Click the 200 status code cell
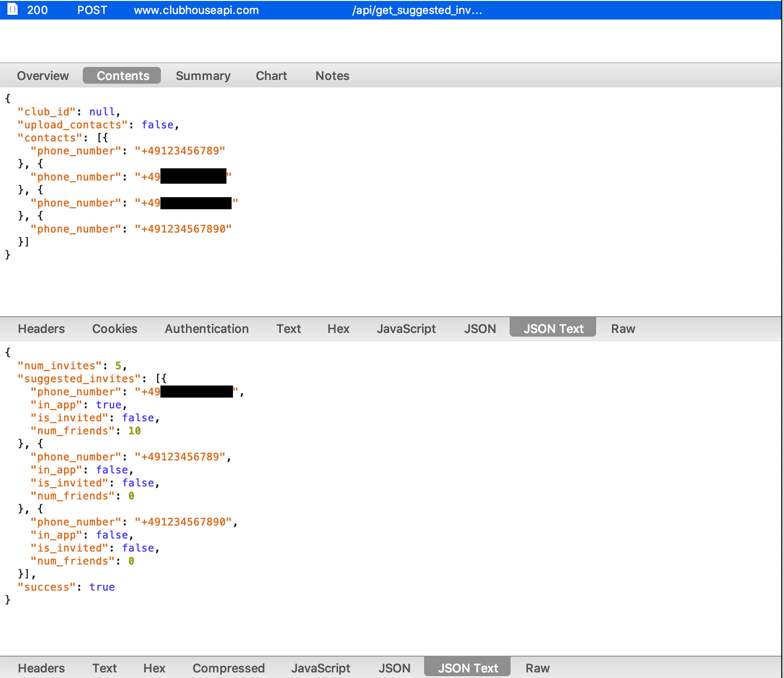 [x=37, y=10]
